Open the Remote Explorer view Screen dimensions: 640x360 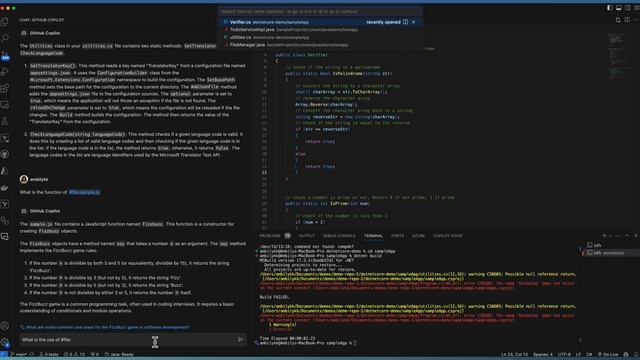(5, 105)
